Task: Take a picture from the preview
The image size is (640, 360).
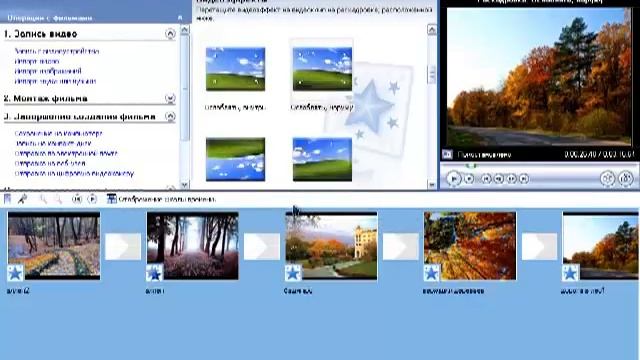Action: coord(626,178)
